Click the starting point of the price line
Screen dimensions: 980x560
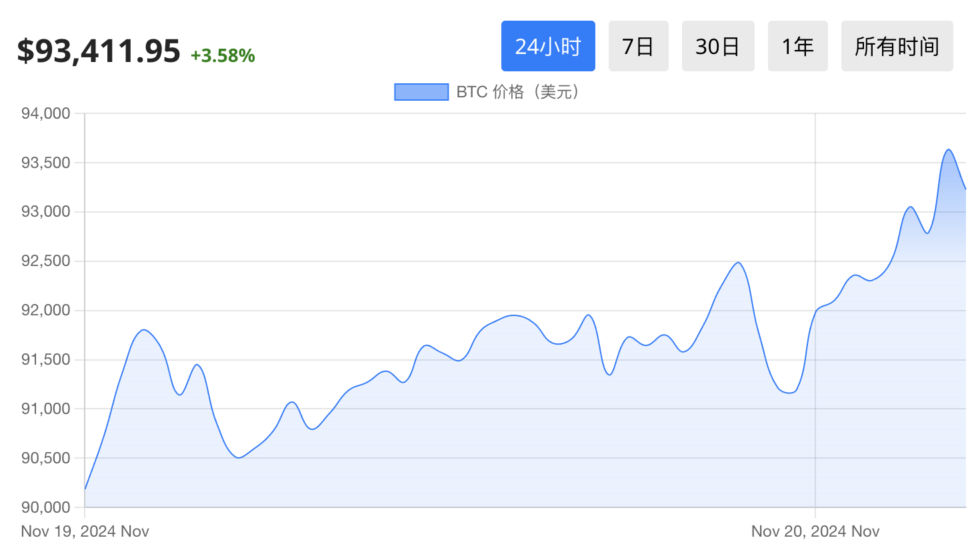point(85,489)
